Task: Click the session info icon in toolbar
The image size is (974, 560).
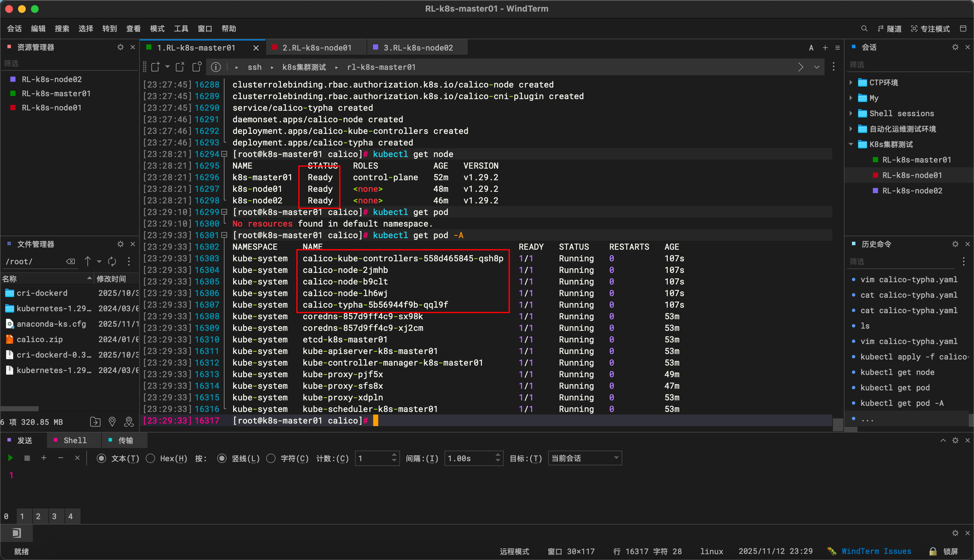Action: click(x=216, y=67)
